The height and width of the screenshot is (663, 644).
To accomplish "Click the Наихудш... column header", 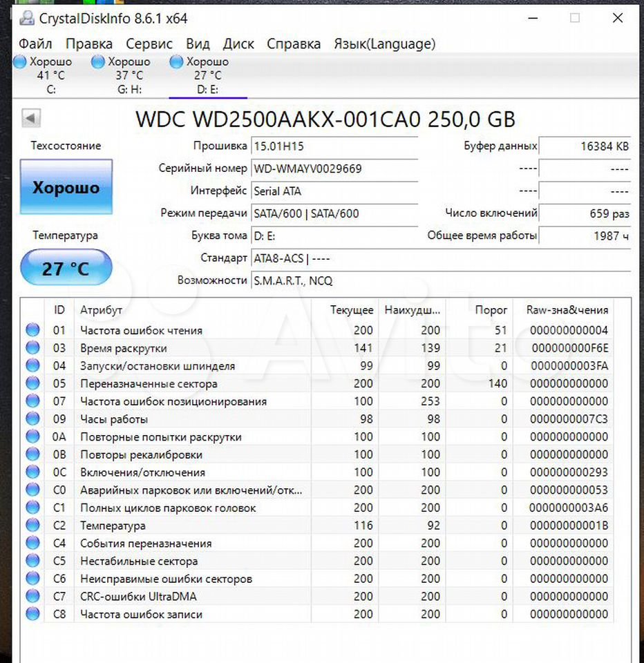I will 412,310.
